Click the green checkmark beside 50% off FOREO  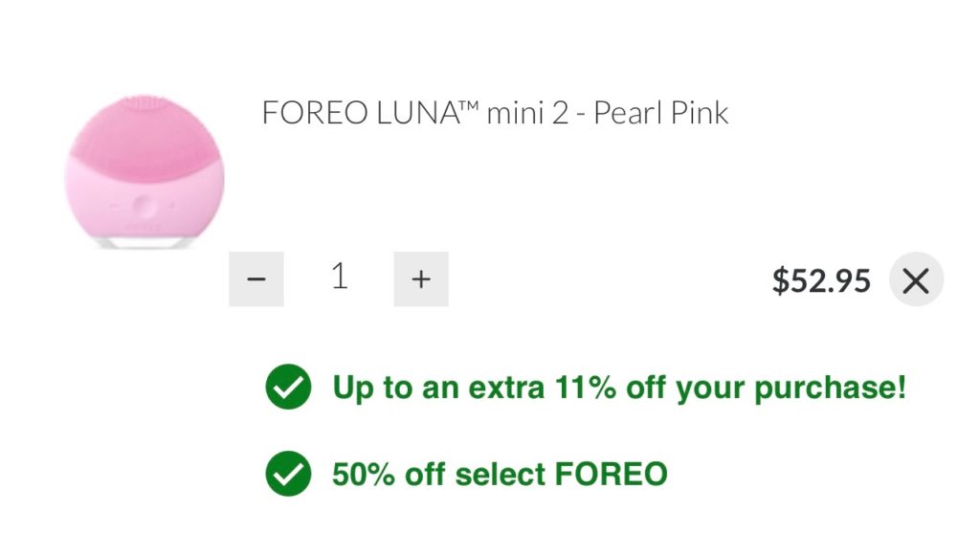288,473
